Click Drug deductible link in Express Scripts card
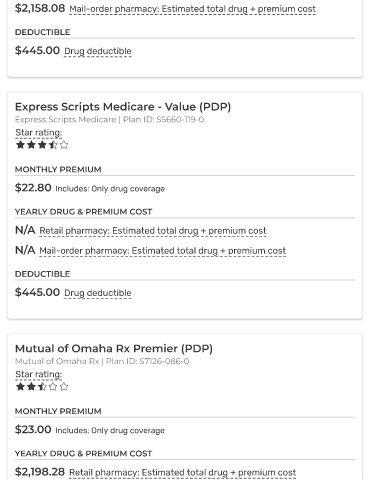This screenshot has width=370, height=480. point(98,293)
